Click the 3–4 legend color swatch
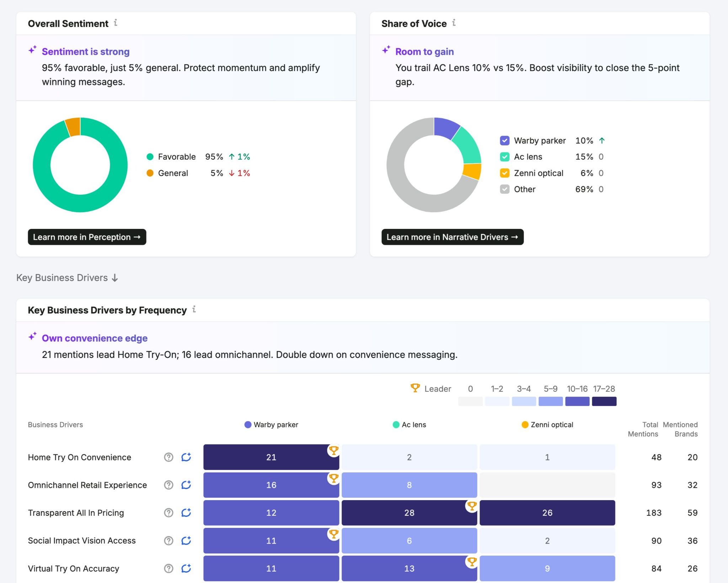Screen dimensions: 728x583 [x=524, y=401]
